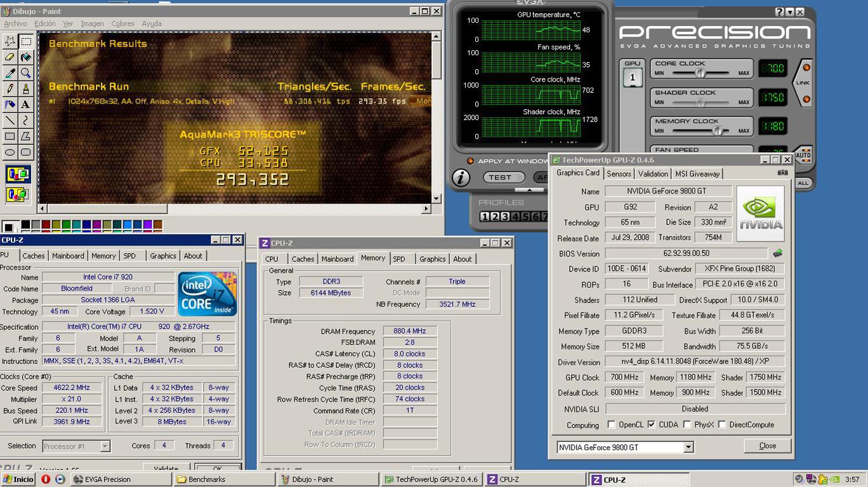
Task: Adjust the Core Clock slider handle
Action: (700, 74)
